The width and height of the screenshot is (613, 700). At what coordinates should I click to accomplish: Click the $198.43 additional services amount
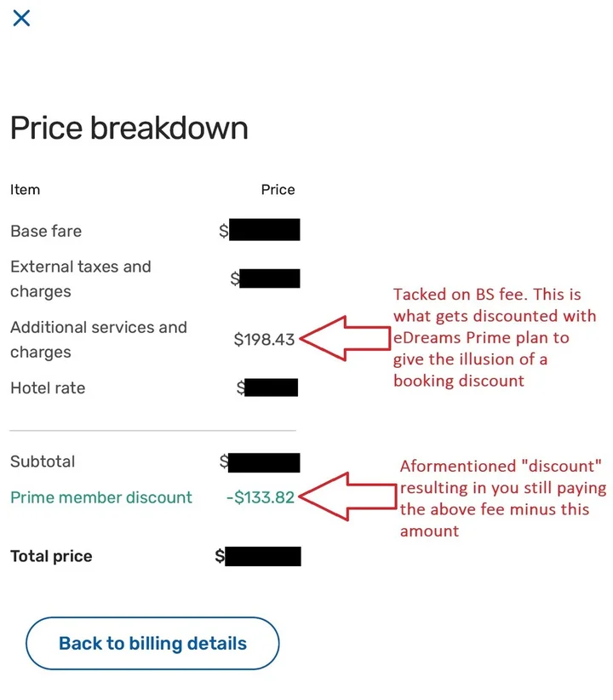(264, 340)
